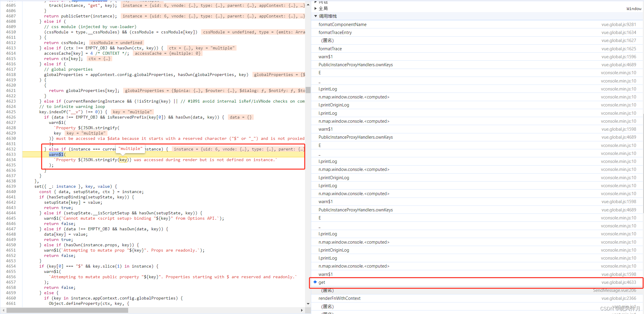Click inline value data = {}

pos(241,117)
